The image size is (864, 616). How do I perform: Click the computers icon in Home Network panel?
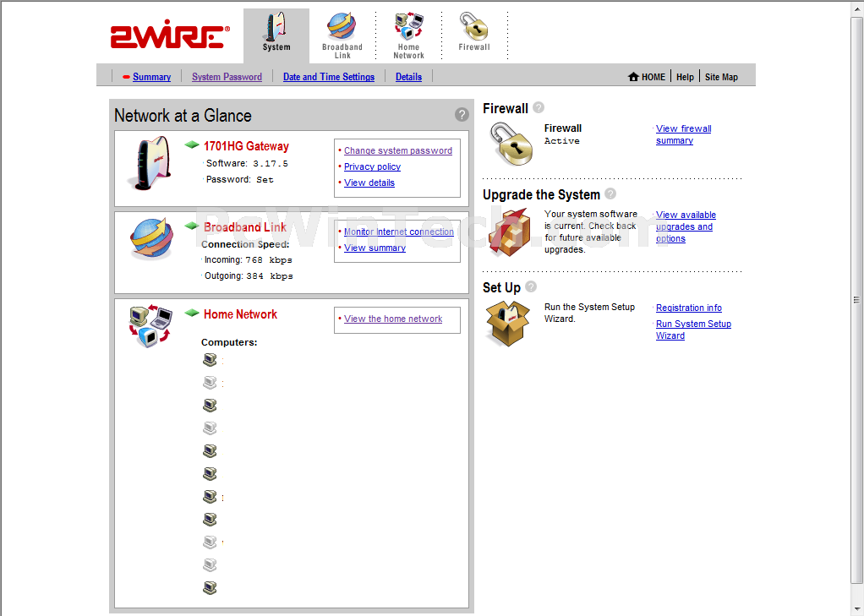[150, 325]
